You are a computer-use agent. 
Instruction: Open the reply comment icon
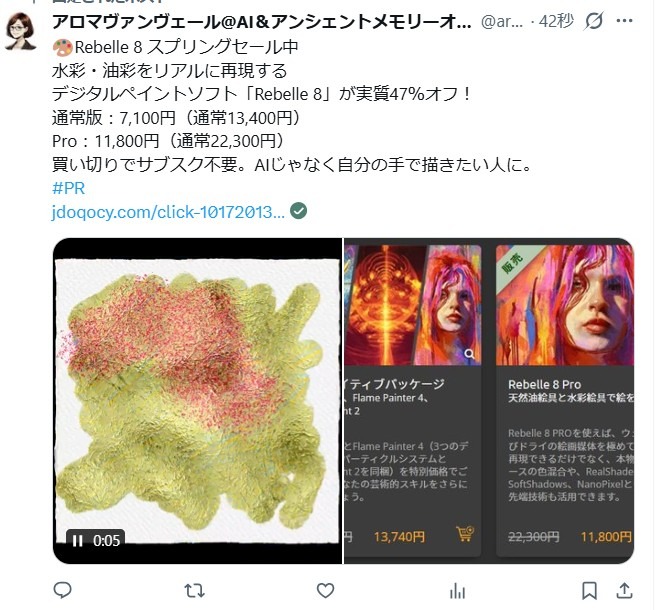click(x=62, y=590)
